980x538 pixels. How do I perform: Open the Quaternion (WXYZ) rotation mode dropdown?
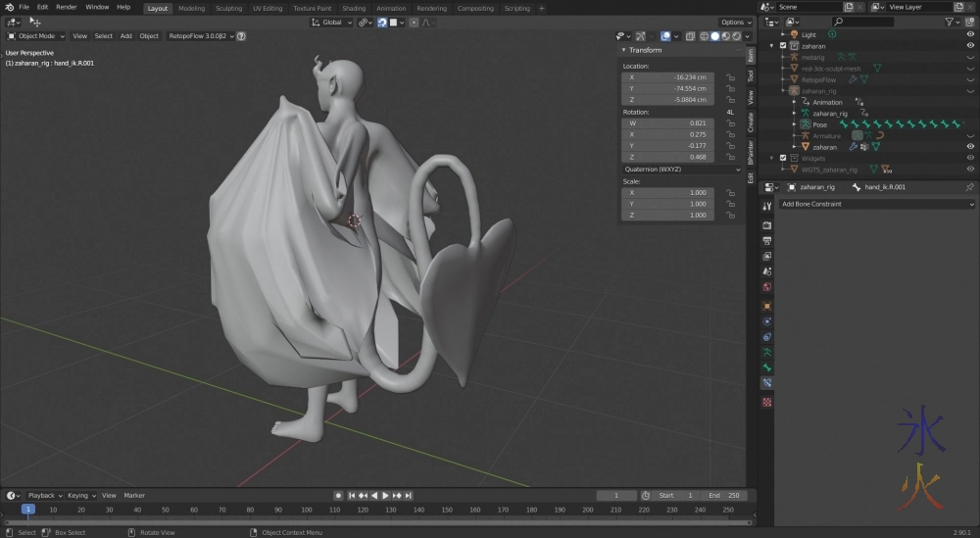pyautogui.click(x=682, y=169)
